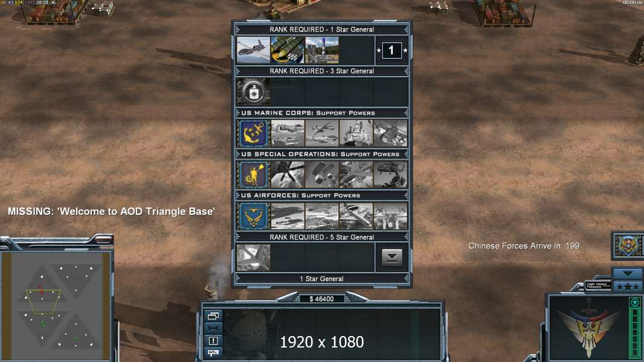Click the overlapping windows command bar button
644x362 pixels.
click(213, 316)
